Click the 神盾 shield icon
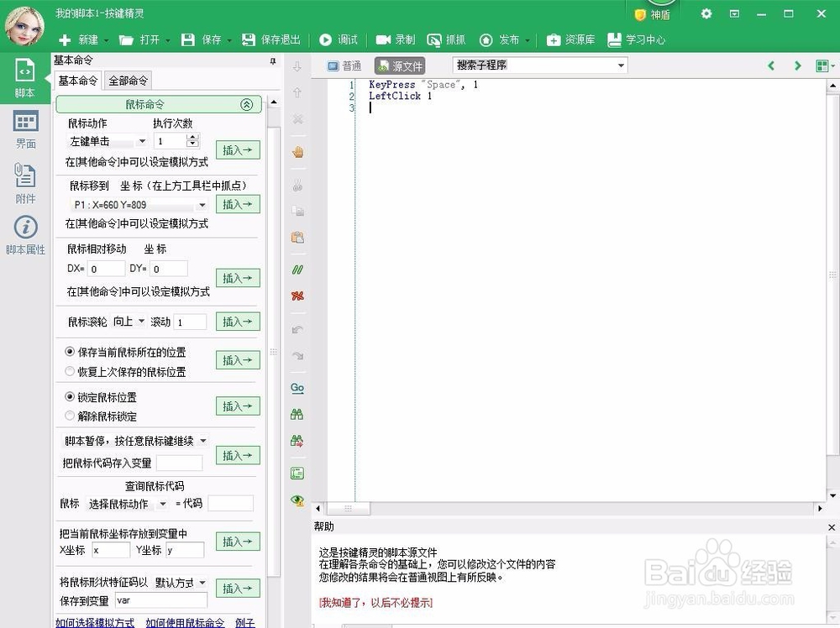 pos(639,15)
